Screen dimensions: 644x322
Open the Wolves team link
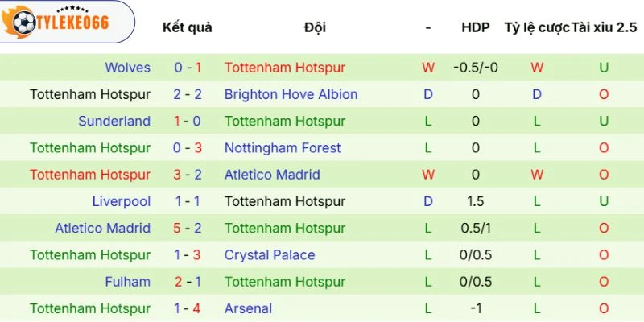coord(127,68)
